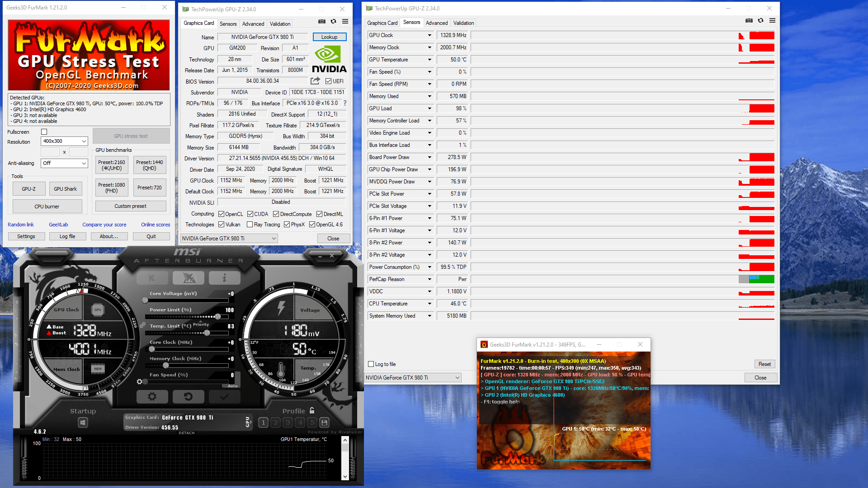Apply settings with the Afterburner checkmark button
Image resolution: width=868 pixels, height=488 pixels.
pos(224,397)
